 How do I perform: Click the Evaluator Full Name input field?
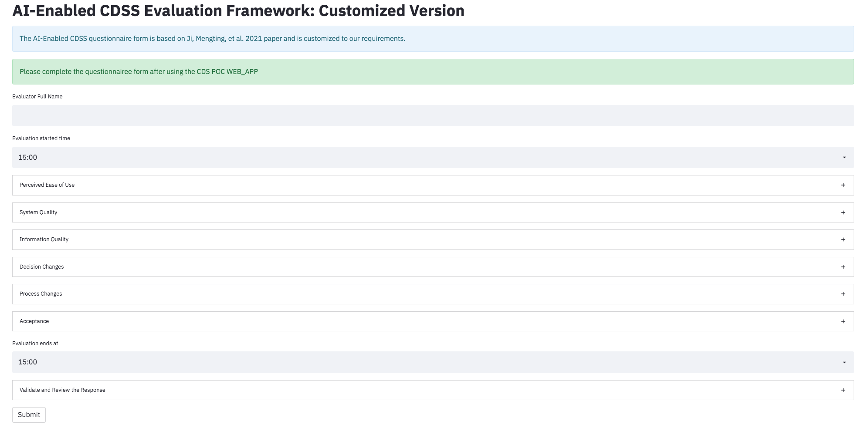point(433,115)
